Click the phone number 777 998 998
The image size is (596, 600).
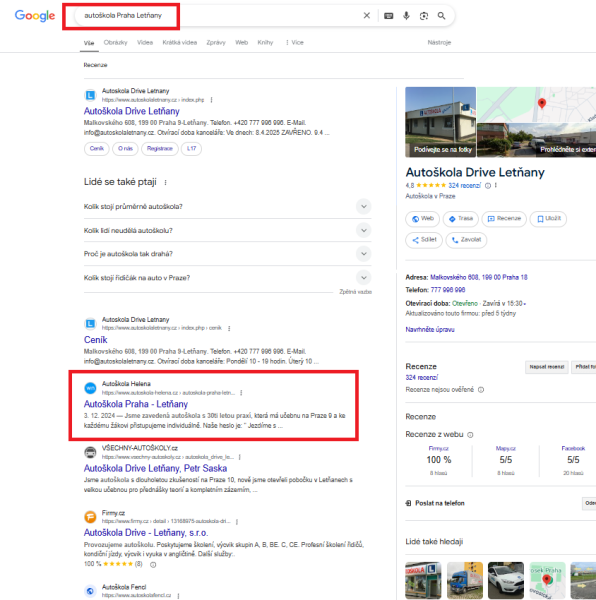click(448, 290)
